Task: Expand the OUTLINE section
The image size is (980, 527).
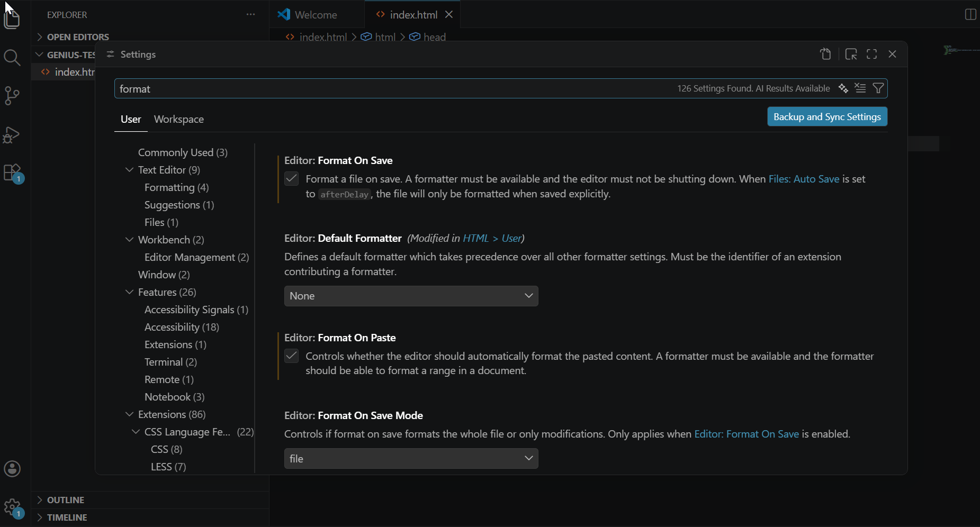Action: 65,500
